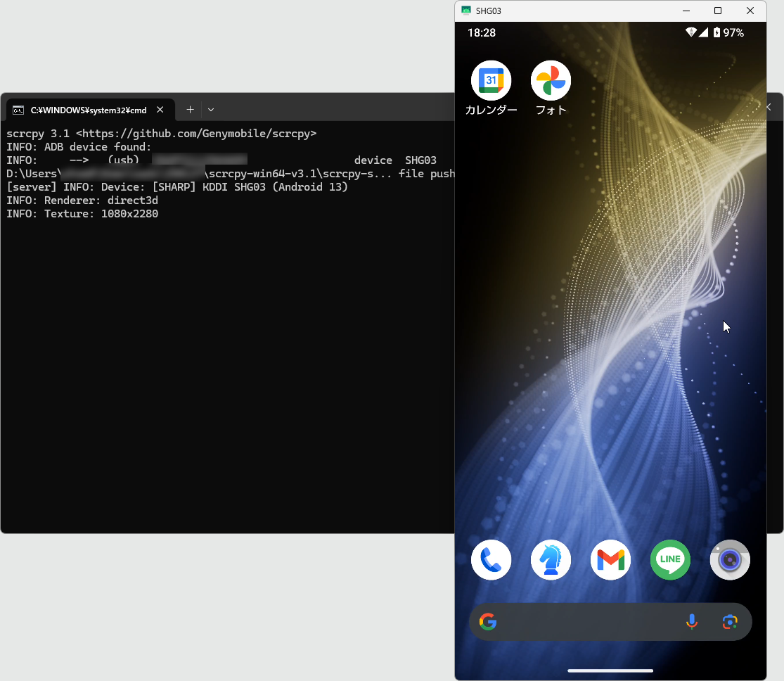The width and height of the screenshot is (784, 681).
Task: Launch the green LINE messenger app
Action: 670,560
